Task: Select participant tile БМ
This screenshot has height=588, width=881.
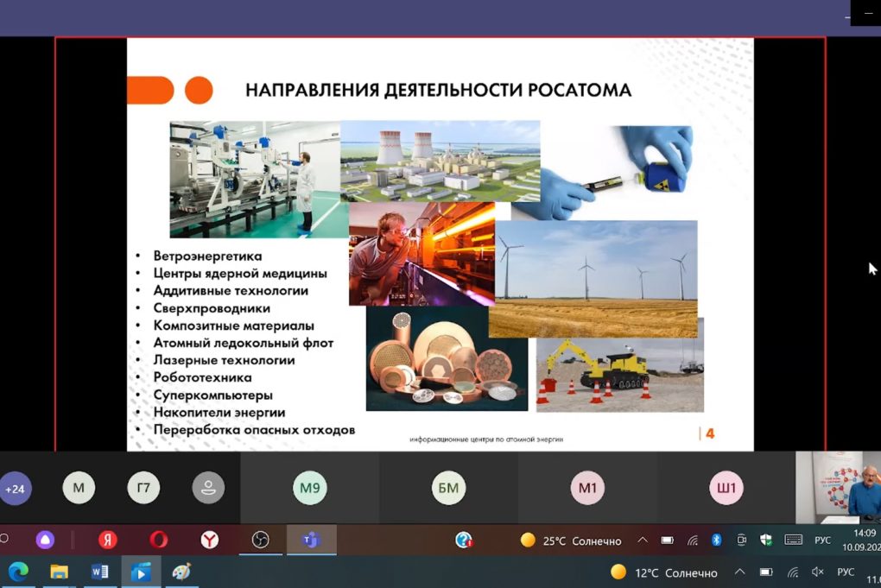Action: tap(448, 488)
